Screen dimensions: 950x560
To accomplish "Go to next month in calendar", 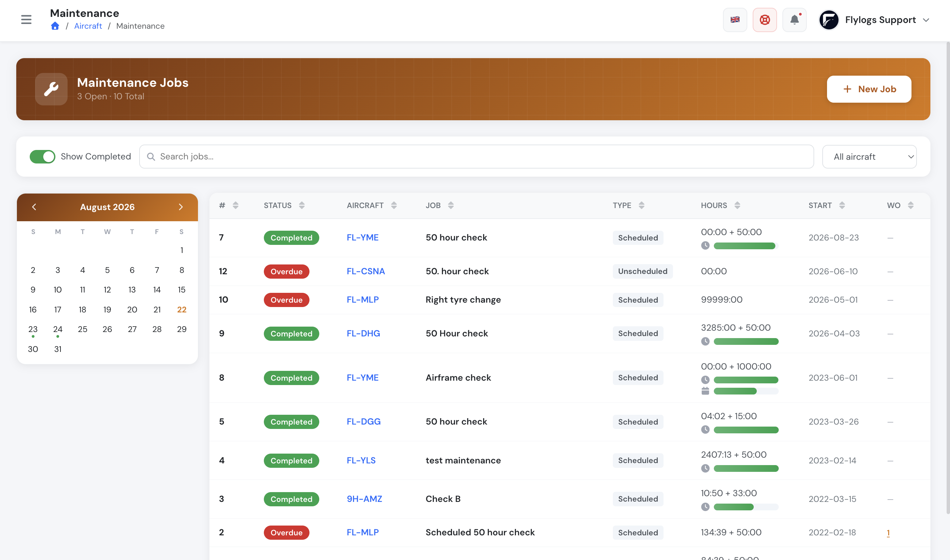I will coord(181,207).
